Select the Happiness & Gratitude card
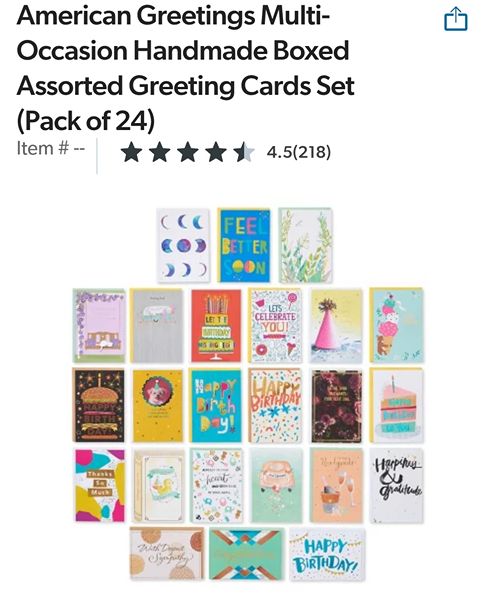501x600 pixels. [x=397, y=486]
